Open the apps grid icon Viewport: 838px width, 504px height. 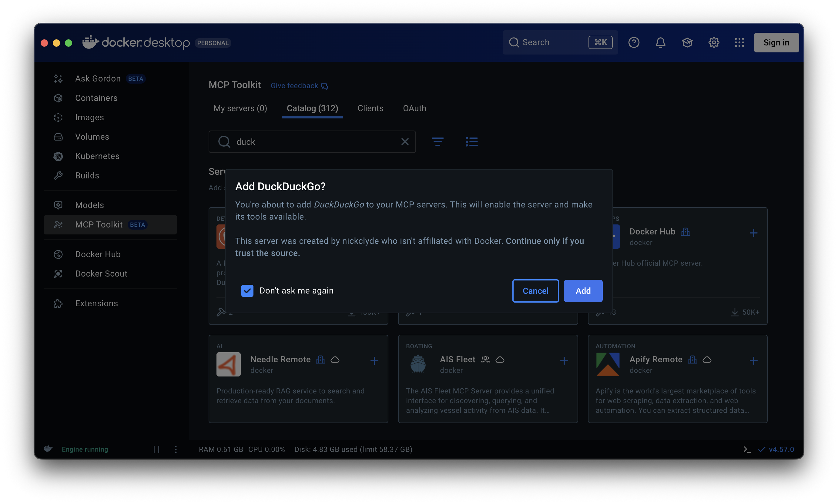(x=739, y=42)
